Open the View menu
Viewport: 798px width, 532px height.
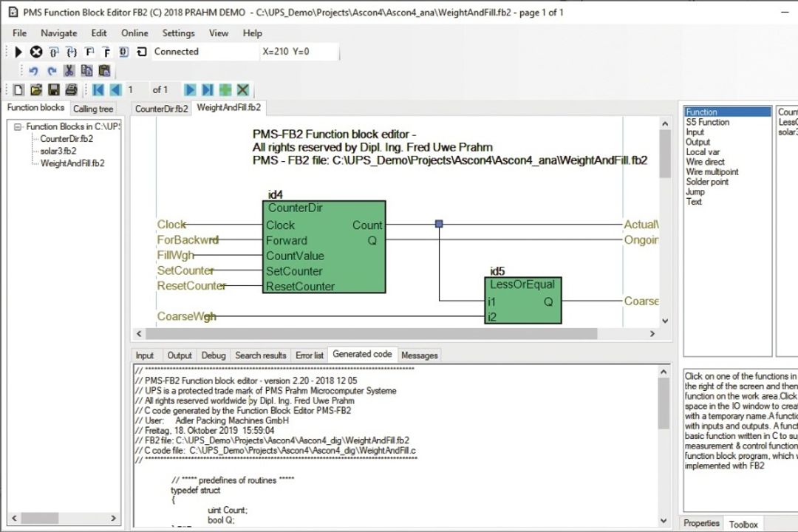(x=218, y=33)
